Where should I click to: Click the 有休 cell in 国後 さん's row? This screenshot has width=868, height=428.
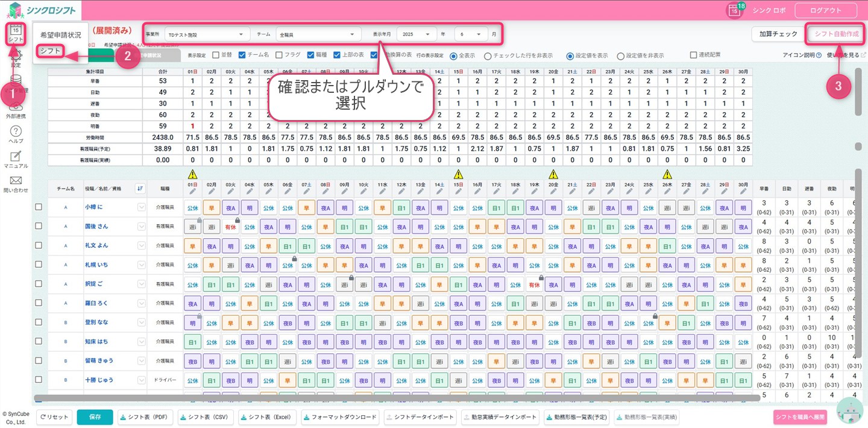click(x=231, y=227)
